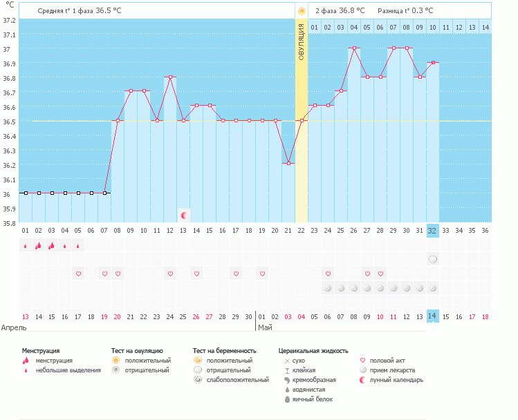
Task: Click the highlighted calendar date 14 in May
Action: (x=432, y=316)
